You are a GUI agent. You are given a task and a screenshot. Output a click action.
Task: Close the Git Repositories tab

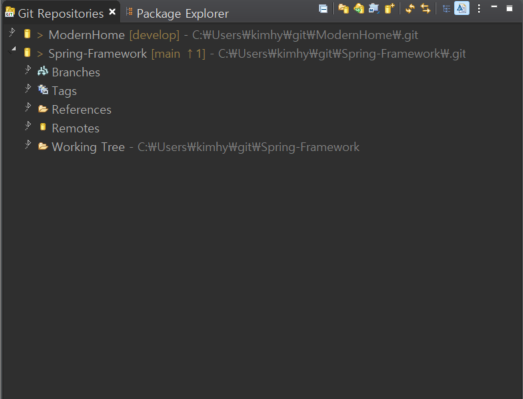pyautogui.click(x=112, y=12)
